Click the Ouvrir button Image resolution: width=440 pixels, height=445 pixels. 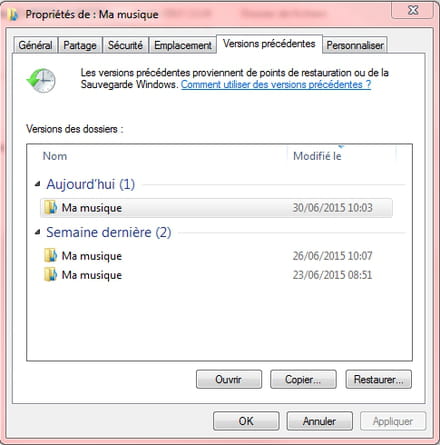point(229,379)
